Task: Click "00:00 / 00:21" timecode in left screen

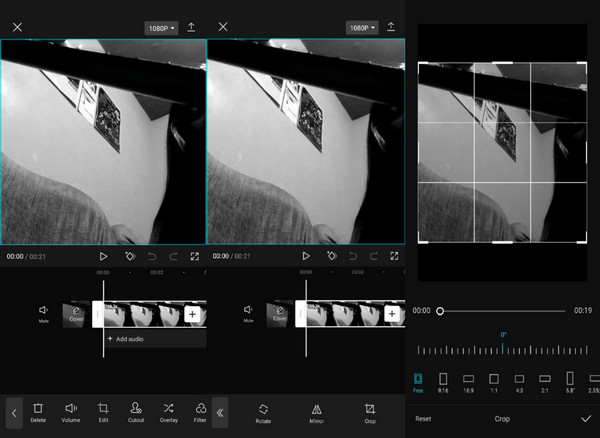Action: coord(26,257)
